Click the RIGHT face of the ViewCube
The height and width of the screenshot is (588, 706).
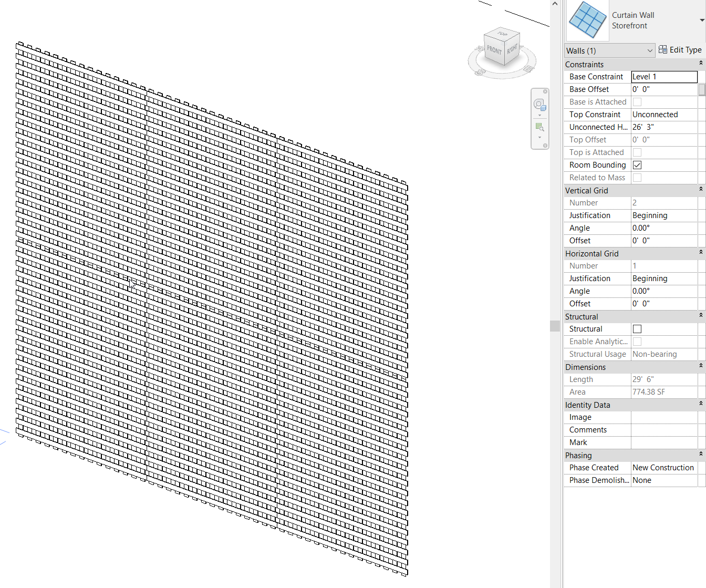(x=512, y=49)
